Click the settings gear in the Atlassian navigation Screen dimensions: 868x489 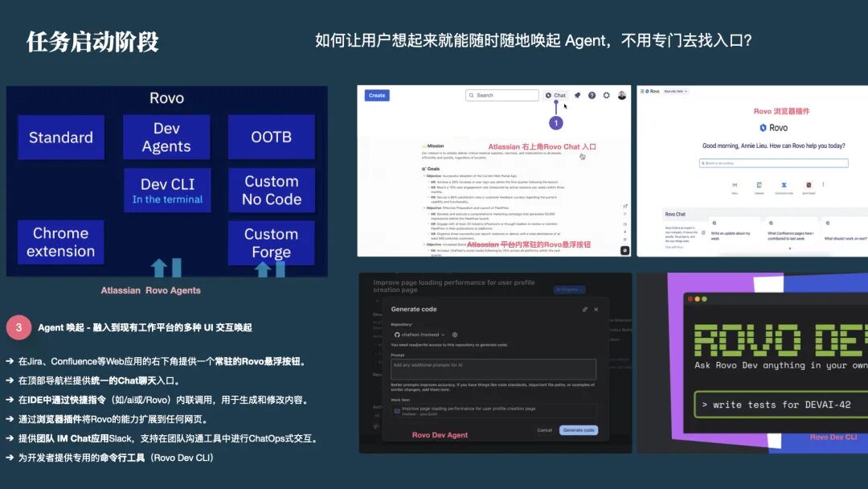click(x=607, y=95)
